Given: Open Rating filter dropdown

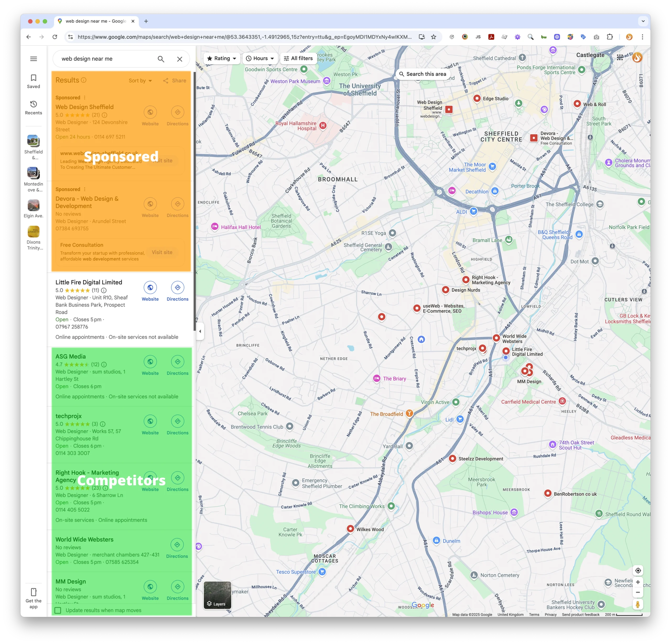Looking at the screenshot, I should [x=222, y=58].
